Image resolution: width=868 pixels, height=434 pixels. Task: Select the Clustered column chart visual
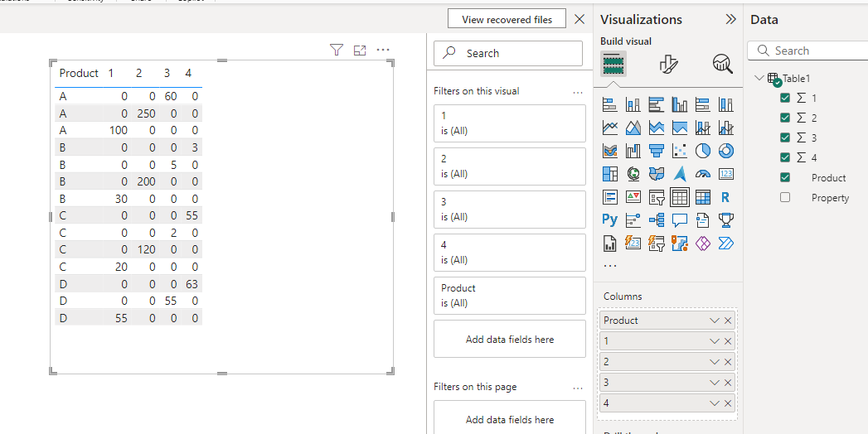679,104
